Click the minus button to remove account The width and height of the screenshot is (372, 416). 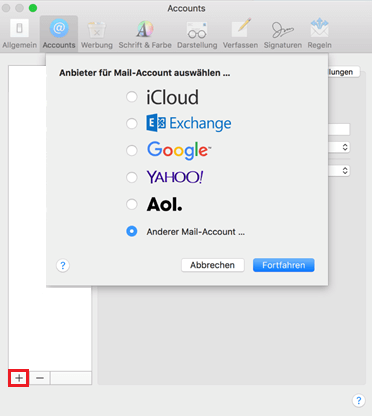pos(40,378)
